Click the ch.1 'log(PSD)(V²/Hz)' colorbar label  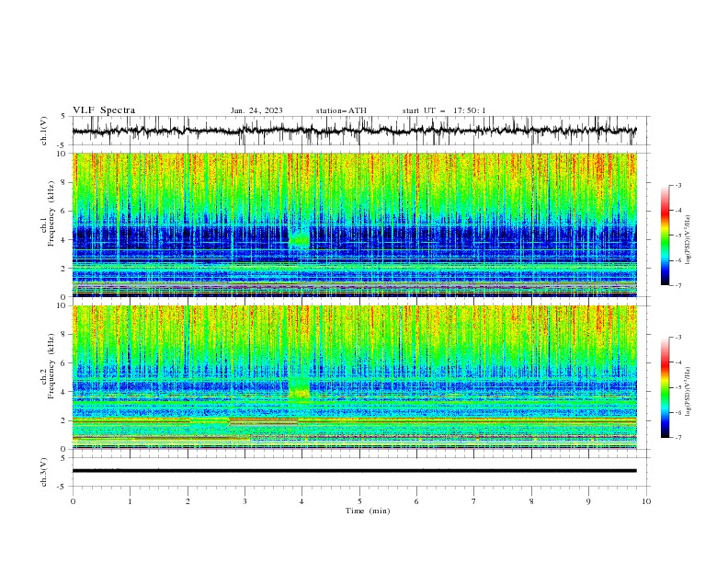[x=688, y=240]
